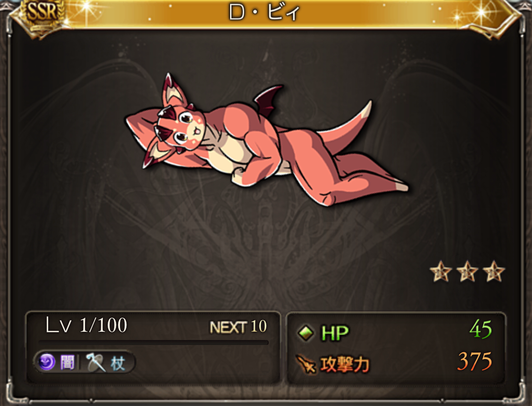
Task: Click the NEXT 10 experience label
Action: click(238, 327)
